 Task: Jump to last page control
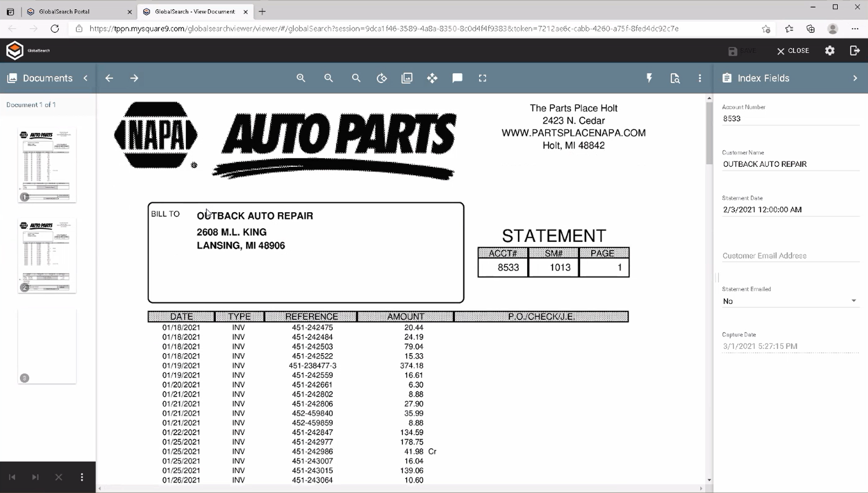[35, 477]
